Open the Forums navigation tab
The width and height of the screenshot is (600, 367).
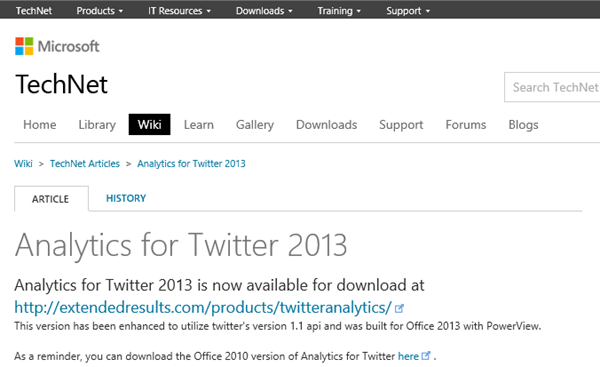point(466,125)
